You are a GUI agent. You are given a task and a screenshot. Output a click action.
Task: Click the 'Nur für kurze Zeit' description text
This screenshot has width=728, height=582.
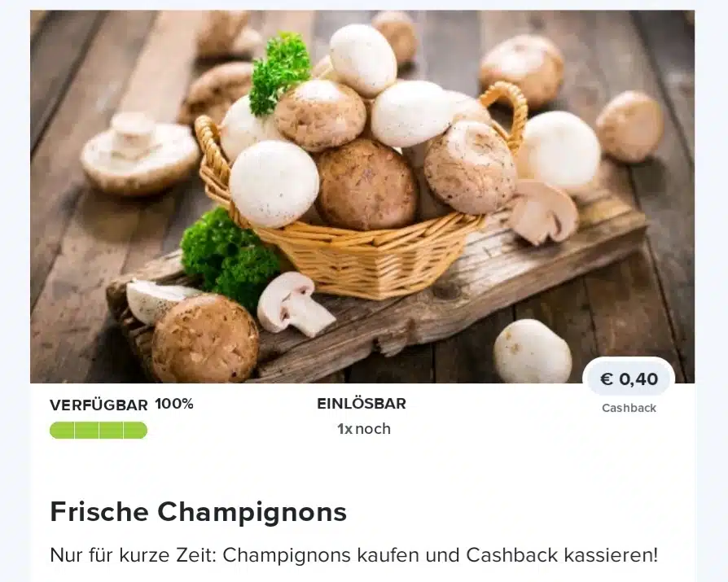[353, 555]
